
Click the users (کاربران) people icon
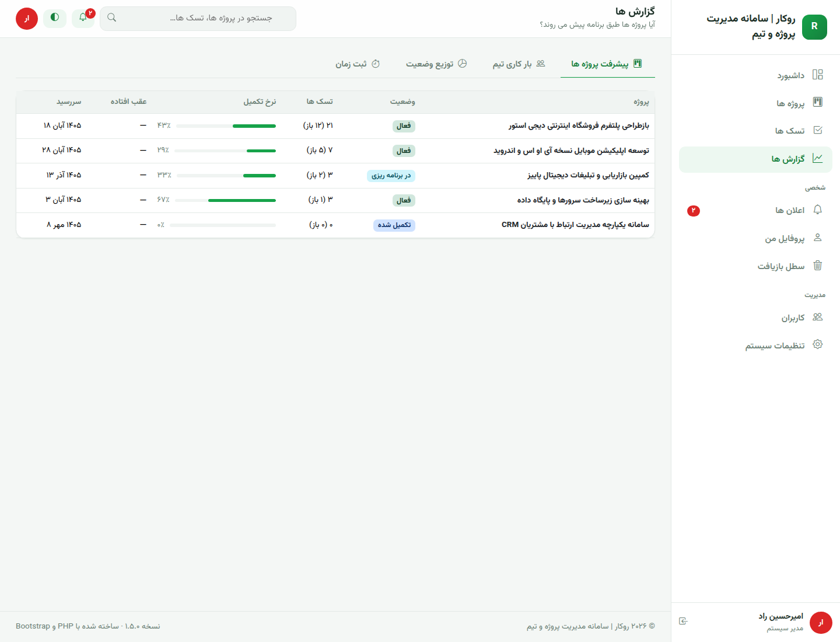(x=817, y=317)
